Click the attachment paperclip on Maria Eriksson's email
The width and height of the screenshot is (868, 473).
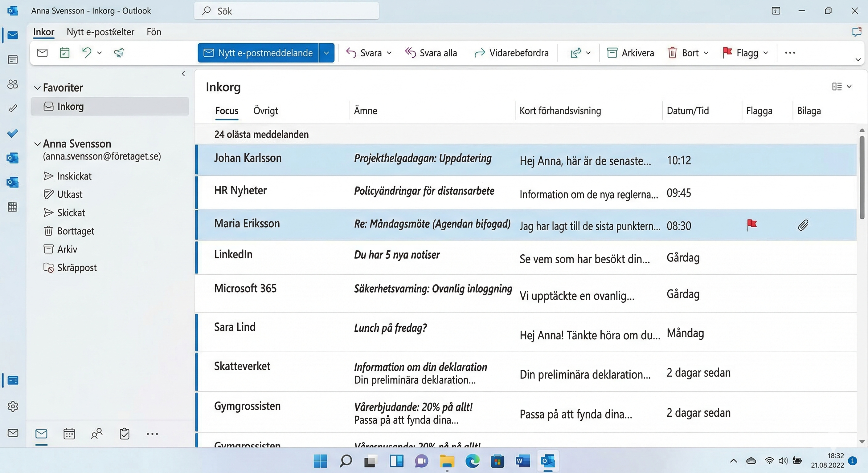pyautogui.click(x=803, y=225)
